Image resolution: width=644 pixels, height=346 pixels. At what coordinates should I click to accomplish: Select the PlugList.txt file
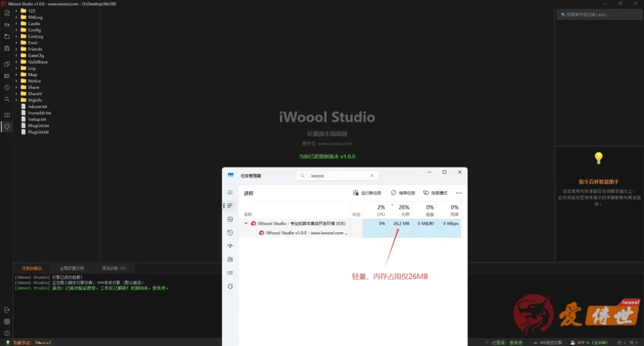pos(38,132)
